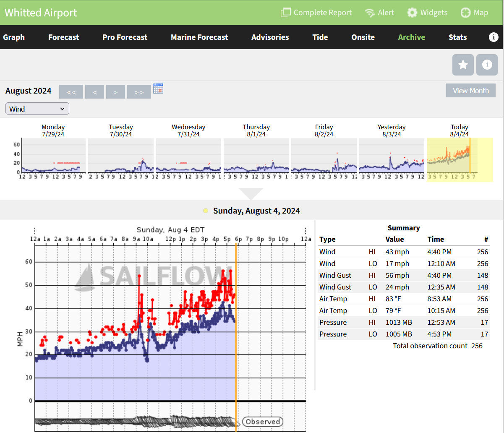Switch to the Graph tab

[x=14, y=37]
